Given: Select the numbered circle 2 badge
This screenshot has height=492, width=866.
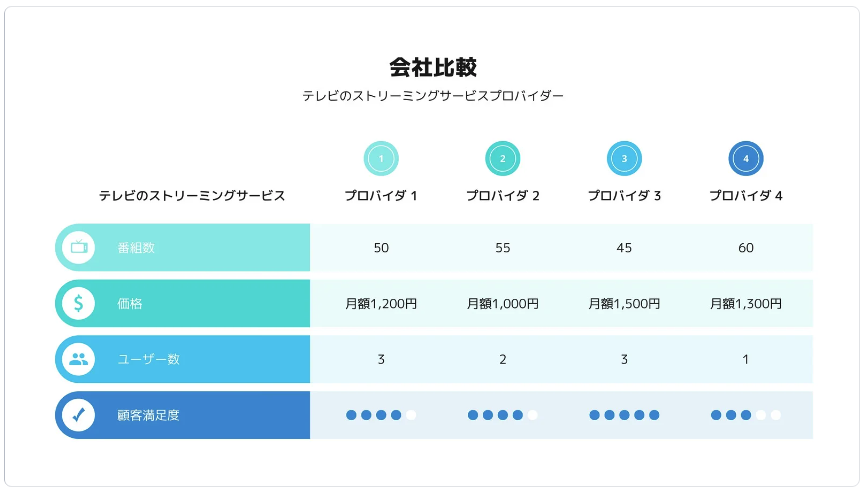Looking at the screenshot, I should [503, 158].
